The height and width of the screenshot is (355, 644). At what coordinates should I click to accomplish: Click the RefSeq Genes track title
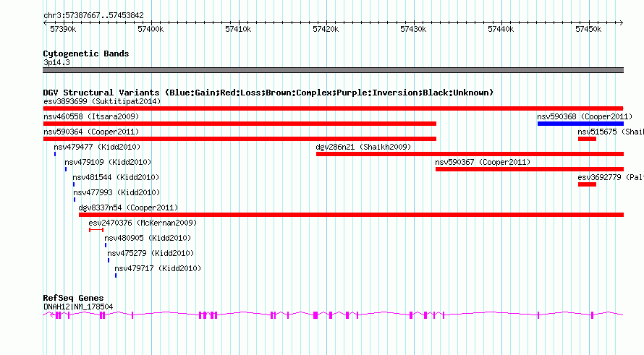73,298
